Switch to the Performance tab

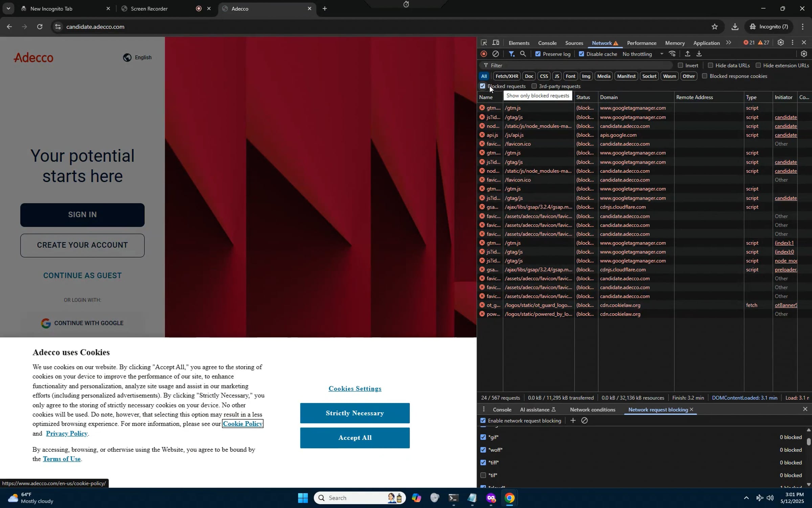click(x=641, y=43)
